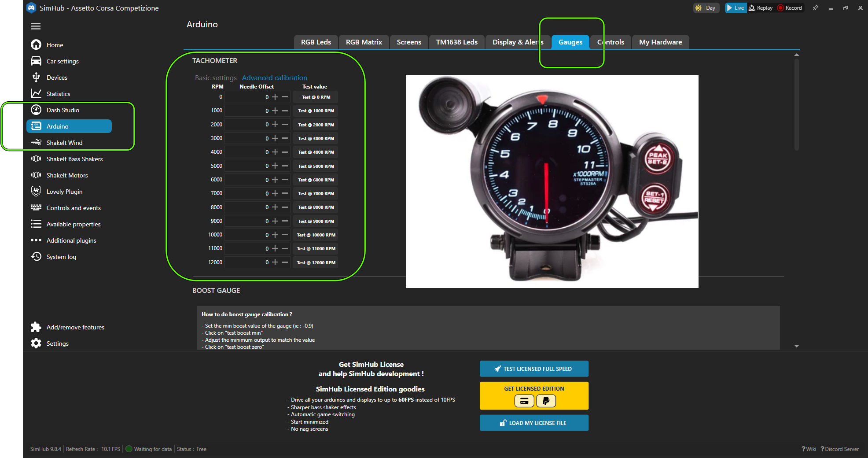Open the Discord Server link
This screenshot has width=868, height=458.
pyautogui.click(x=840, y=449)
